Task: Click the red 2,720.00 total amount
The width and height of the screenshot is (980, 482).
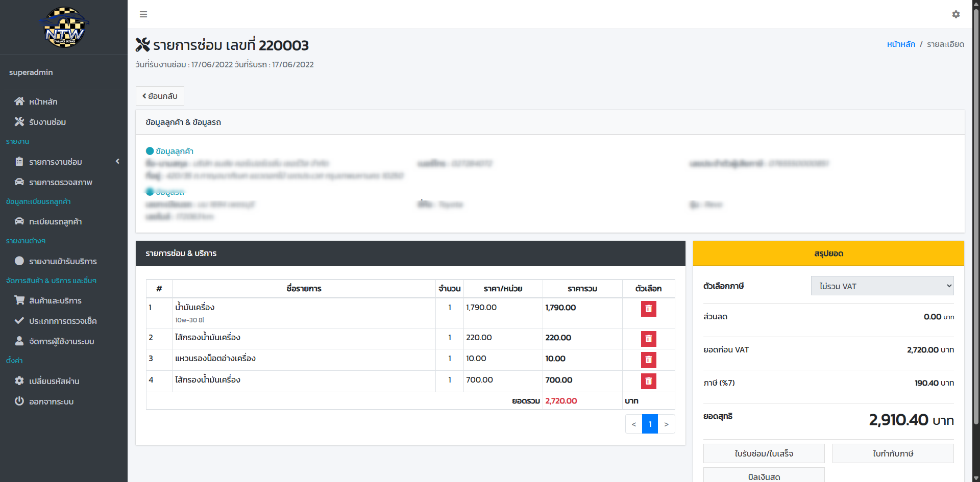Action: point(561,401)
